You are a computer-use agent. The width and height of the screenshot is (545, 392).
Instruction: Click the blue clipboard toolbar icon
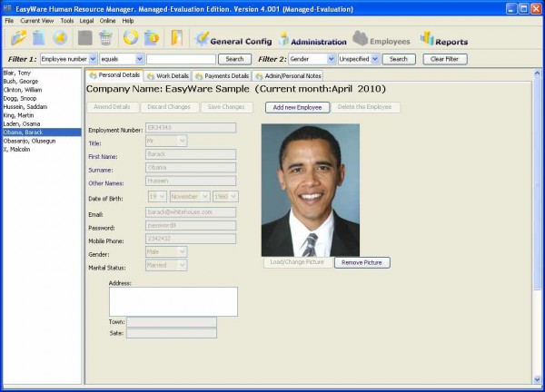pyautogui.click(x=38, y=37)
